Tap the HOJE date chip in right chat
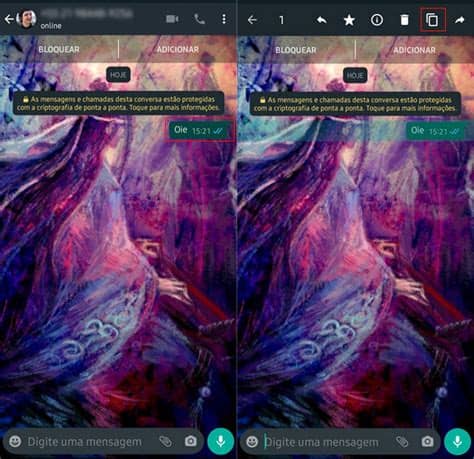 click(x=355, y=76)
